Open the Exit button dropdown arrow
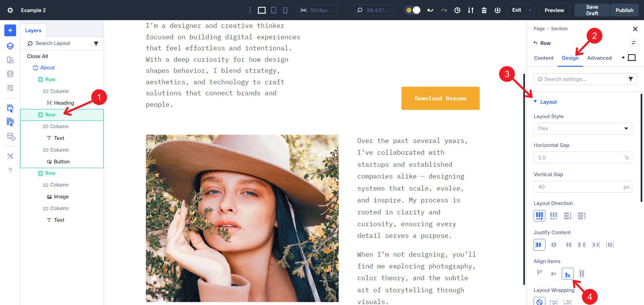644x305 pixels. click(530, 10)
